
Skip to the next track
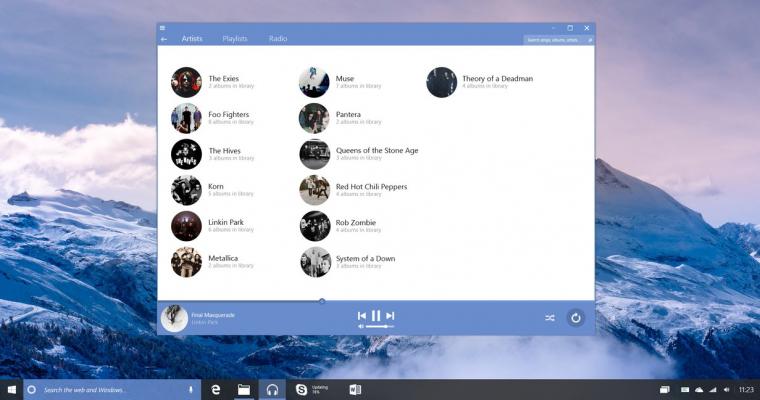coord(390,316)
